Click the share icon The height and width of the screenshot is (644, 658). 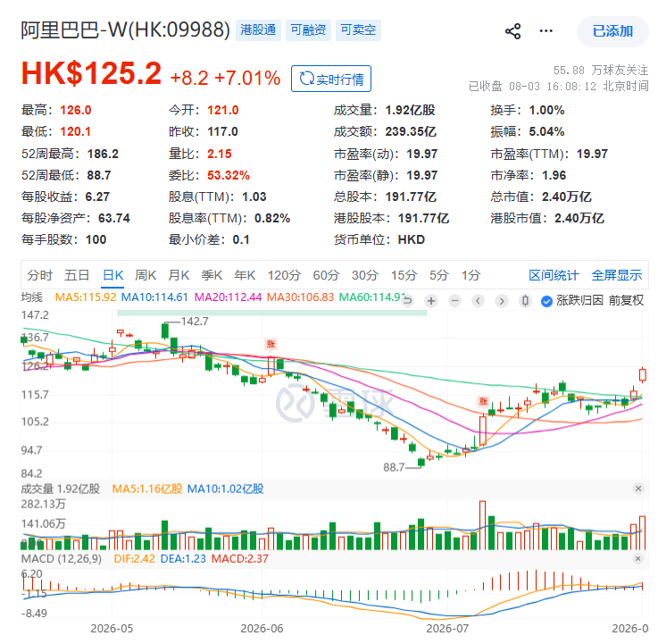(x=512, y=31)
